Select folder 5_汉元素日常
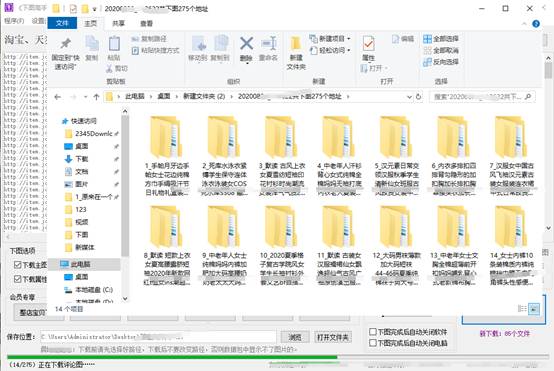554x371 pixels. pos(396,155)
